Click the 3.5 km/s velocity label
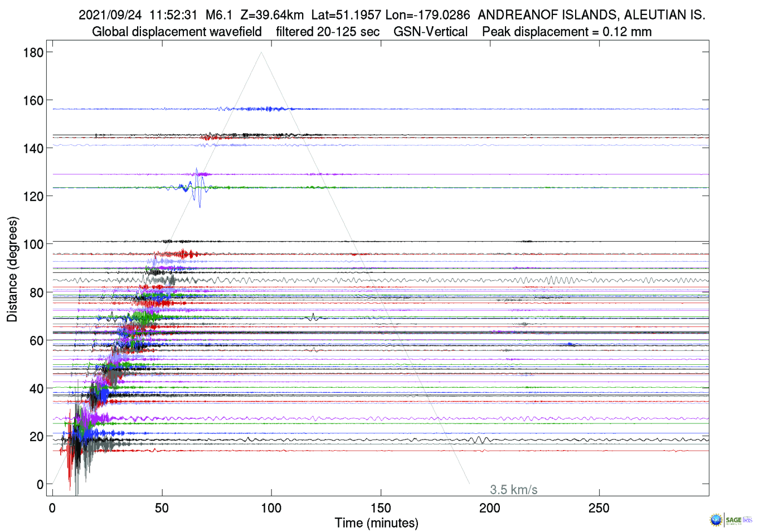Image resolution: width=759 pixels, height=532 pixels. [x=513, y=490]
